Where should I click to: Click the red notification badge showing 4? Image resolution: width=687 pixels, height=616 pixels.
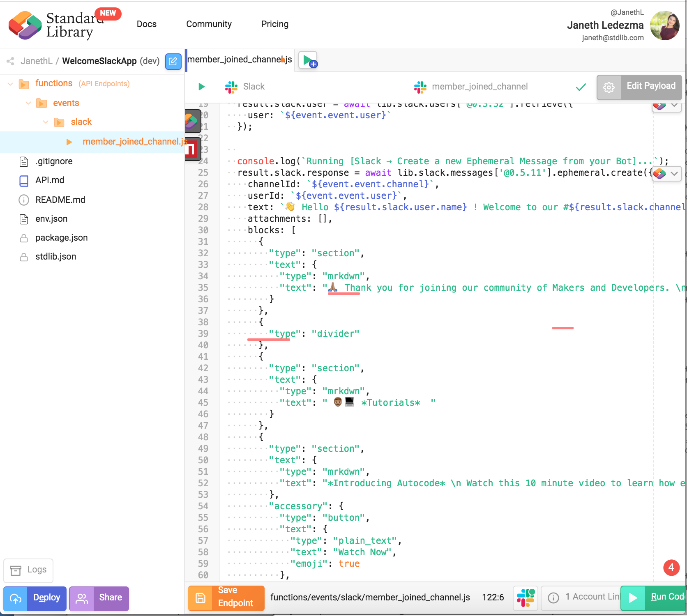671,568
